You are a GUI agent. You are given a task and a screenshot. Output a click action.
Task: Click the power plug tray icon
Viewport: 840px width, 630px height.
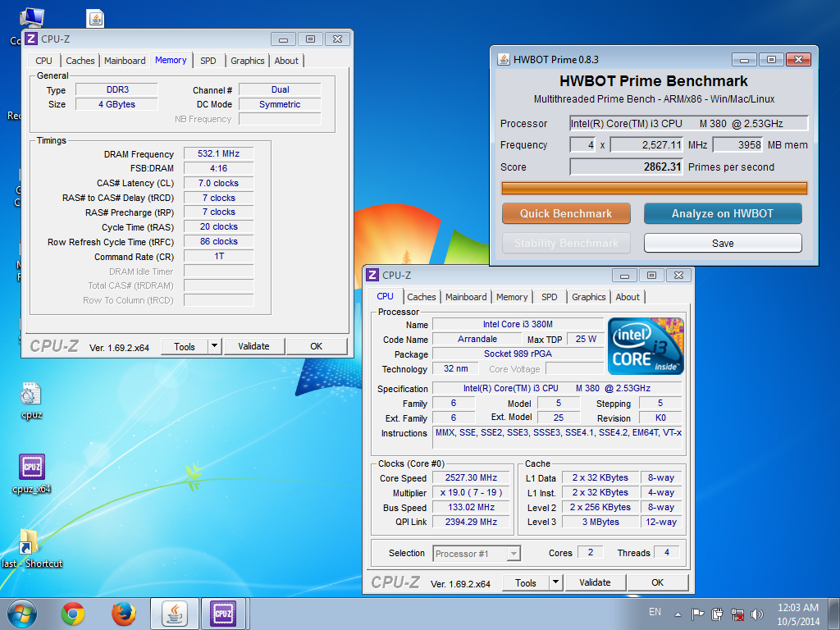click(x=717, y=614)
